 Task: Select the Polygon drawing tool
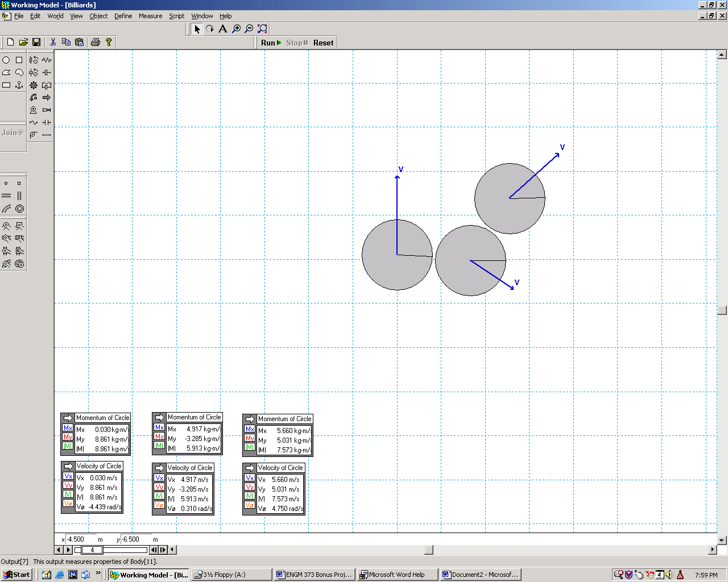(6, 73)
